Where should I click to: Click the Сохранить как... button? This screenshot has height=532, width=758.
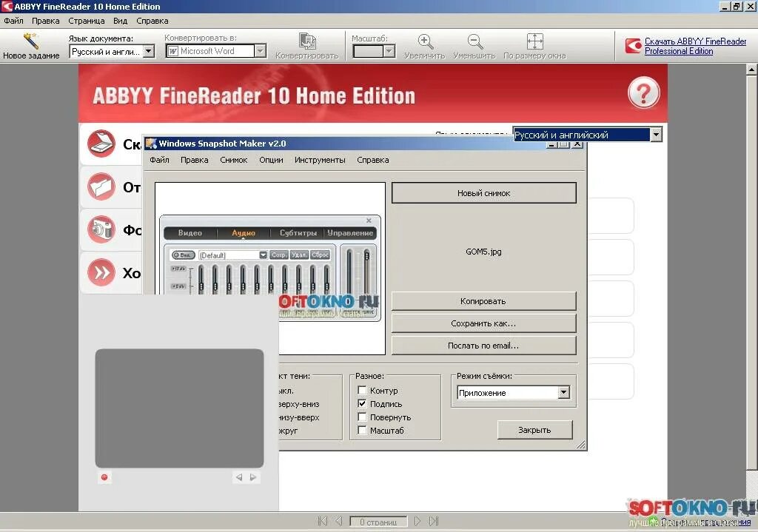click(483, 323)
